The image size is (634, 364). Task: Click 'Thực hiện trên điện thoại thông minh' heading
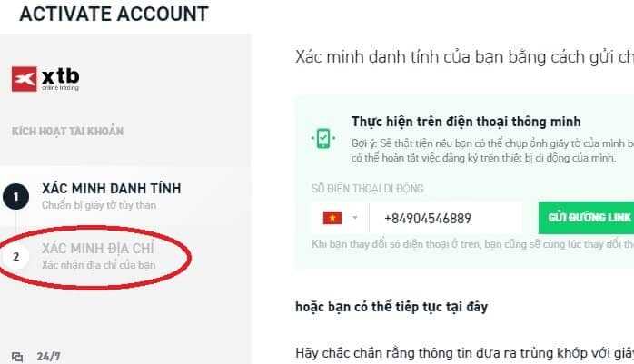pos(466,122)
